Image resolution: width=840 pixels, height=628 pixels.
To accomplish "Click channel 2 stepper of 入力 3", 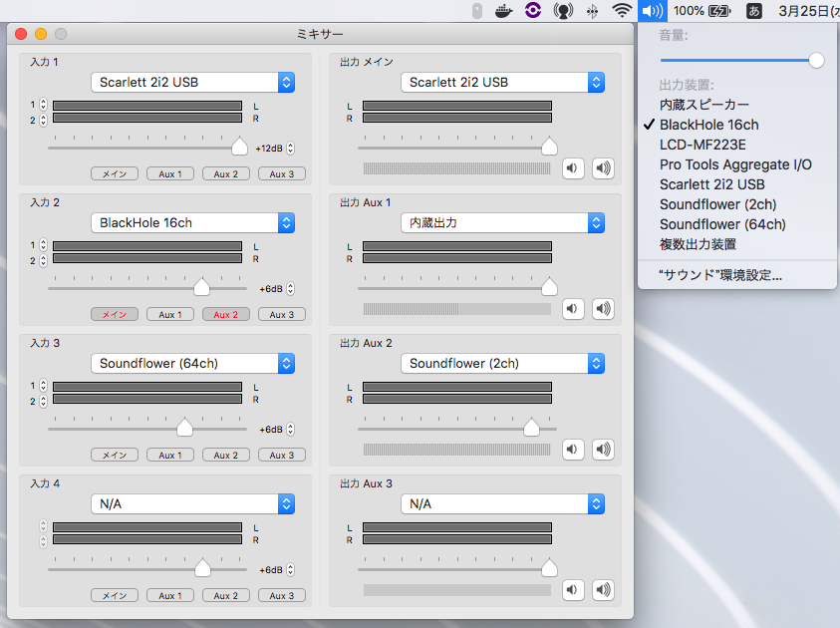I will 44,401.
